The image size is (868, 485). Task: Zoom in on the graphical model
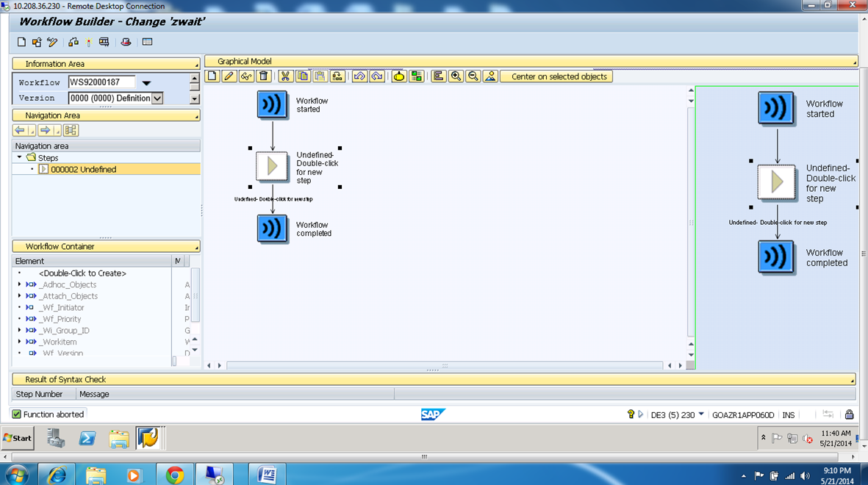(x=456, y=76)
